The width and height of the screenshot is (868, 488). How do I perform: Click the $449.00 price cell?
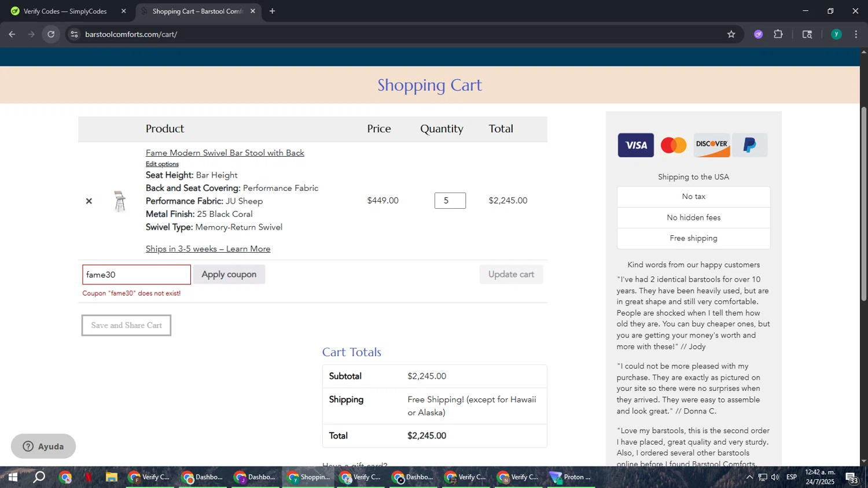tap(383, 201)
